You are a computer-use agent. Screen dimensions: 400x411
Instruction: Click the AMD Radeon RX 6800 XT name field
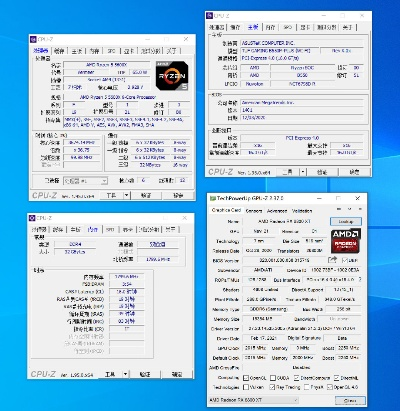pyautogui.click(x=284, y=221)
